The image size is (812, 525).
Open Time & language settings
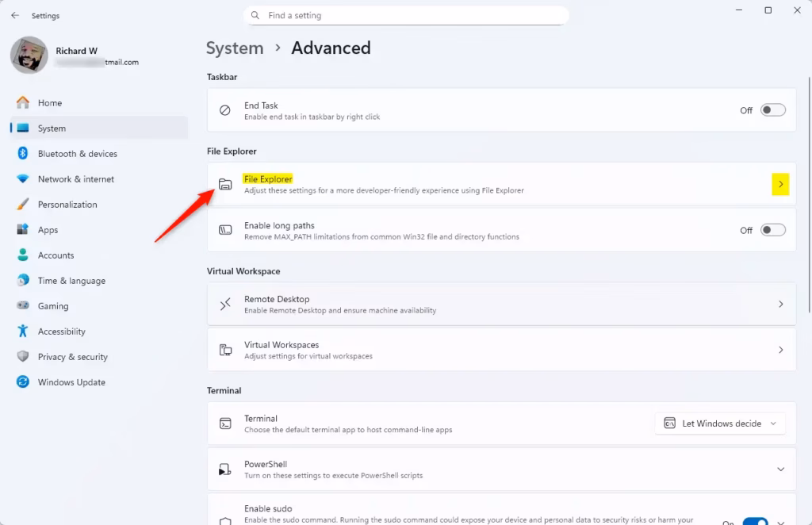pos(98,280)
